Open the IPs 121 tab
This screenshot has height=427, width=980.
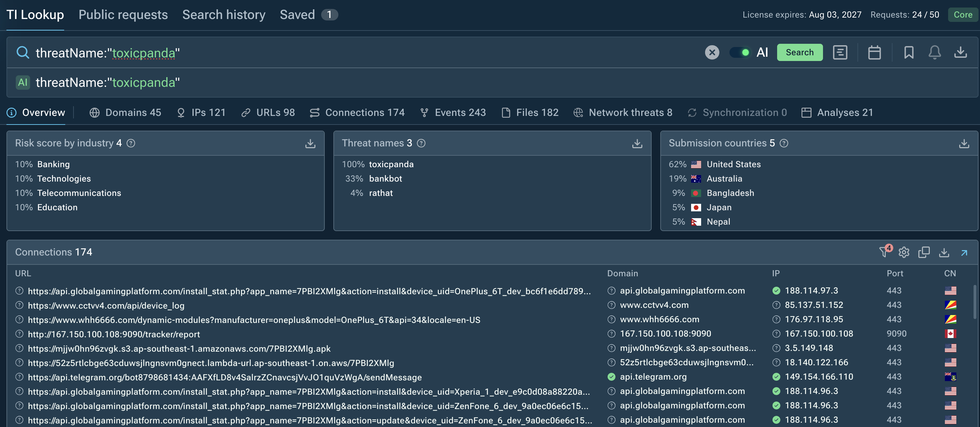pyautogui.click(x=201, y=112)
